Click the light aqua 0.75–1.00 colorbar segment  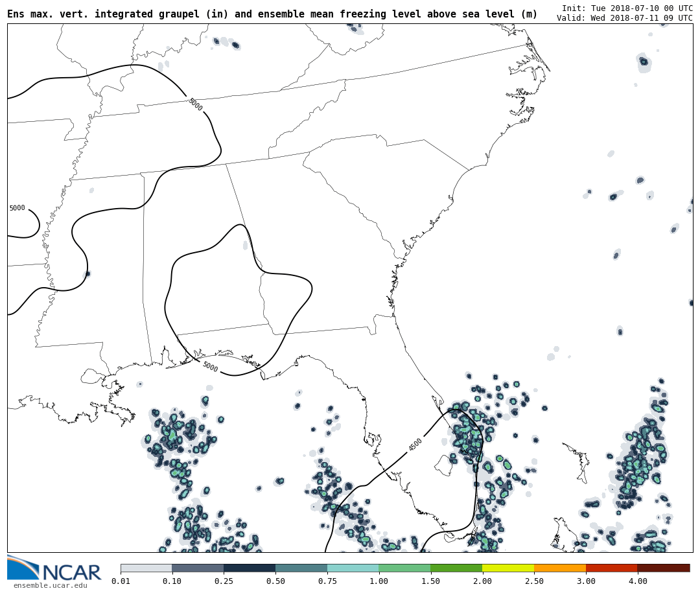pos(353,568)
